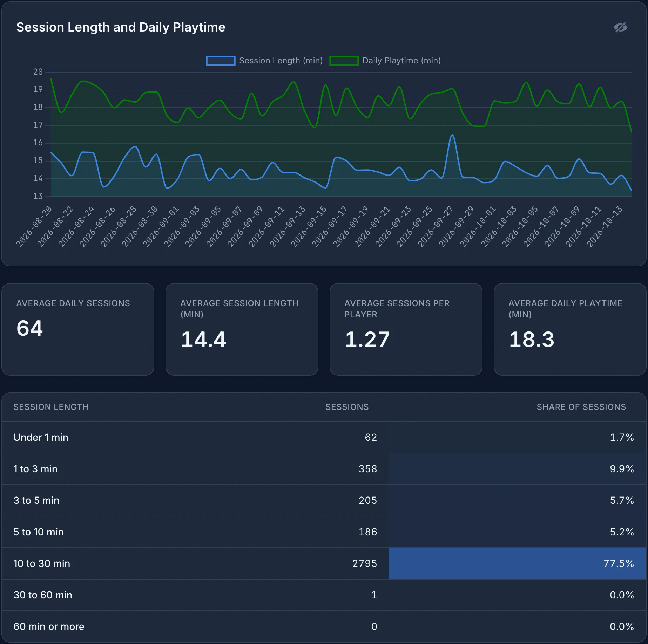Click the AVERAGE SESSIONS PER PLAYER card heading
Image resolution: width=648 pixels, height=644 pixels.
[x=397, y=309]
